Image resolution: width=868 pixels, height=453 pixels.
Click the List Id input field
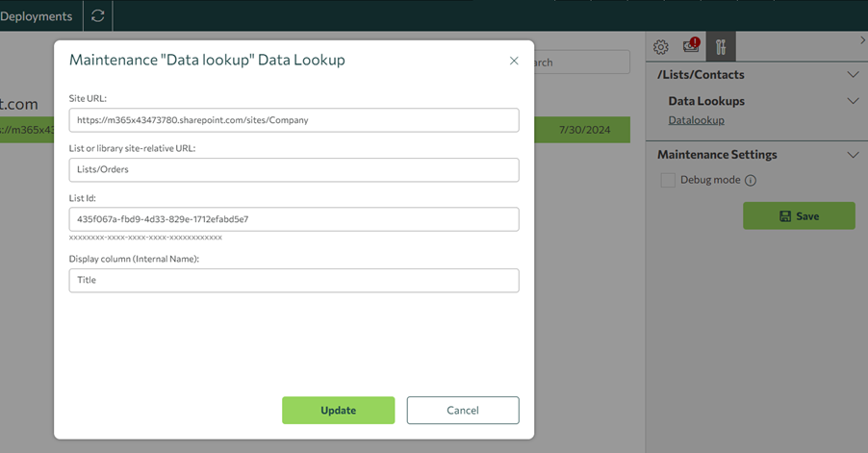pos(294,219)
